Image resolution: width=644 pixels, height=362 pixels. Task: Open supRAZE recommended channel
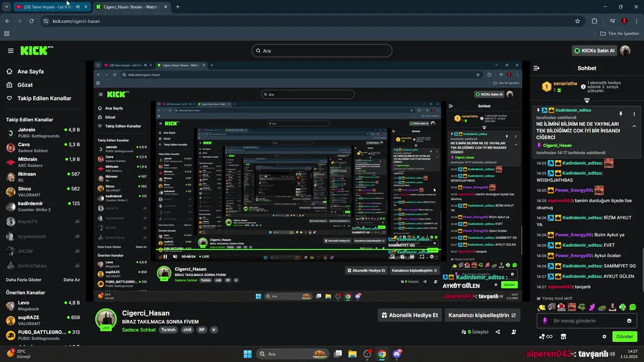pyautogui.click(x=42, y=321)
